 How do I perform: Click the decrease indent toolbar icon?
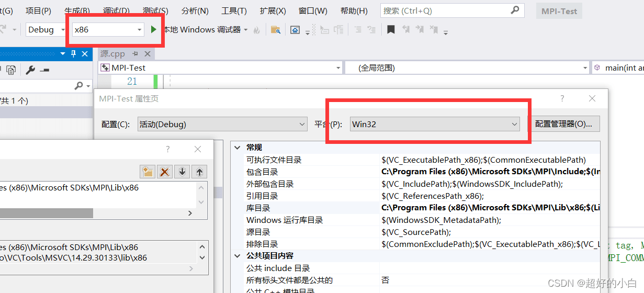358,30
